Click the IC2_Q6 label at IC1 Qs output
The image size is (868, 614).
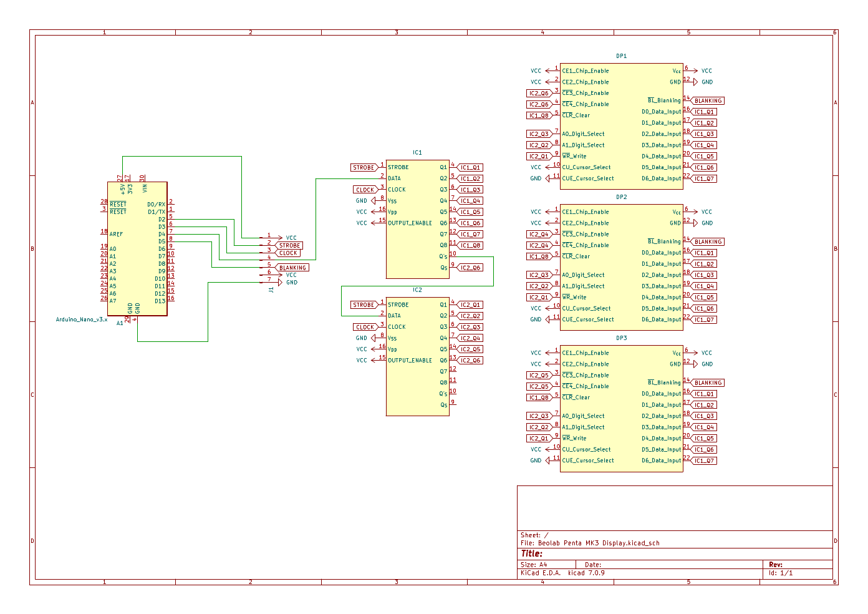click(x=471, y=268)
